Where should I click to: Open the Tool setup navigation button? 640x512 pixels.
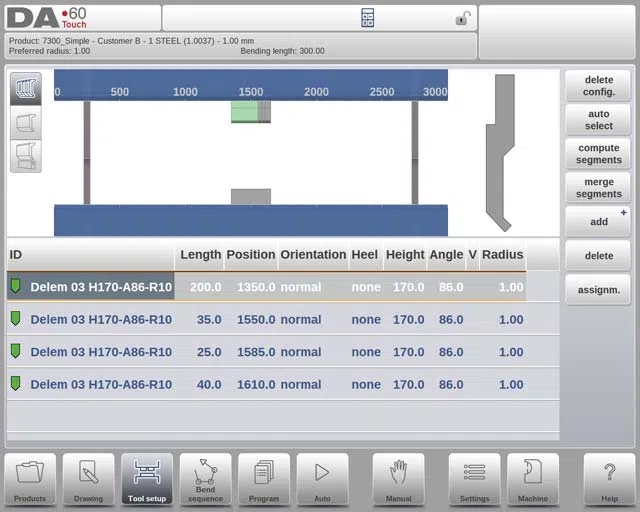pos(147,479)
